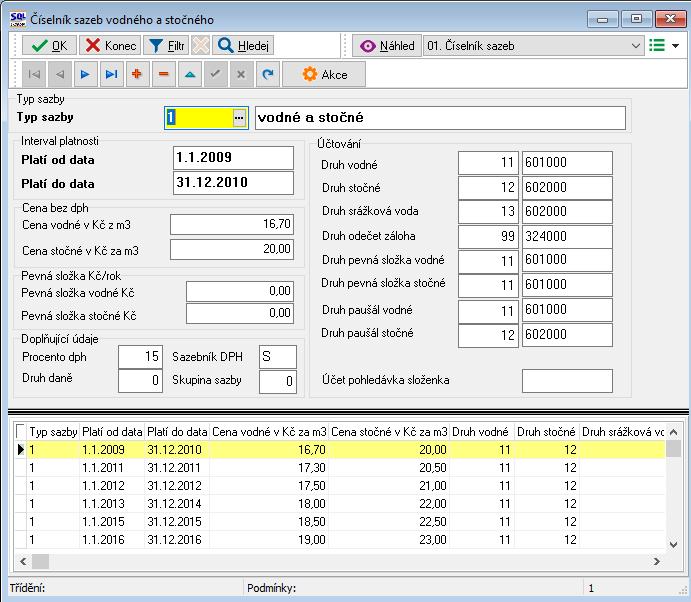Screen dimensions: 691x602
Task: Open Typ sazby lookup ellipsis button
Action: [x=239, y=118]
